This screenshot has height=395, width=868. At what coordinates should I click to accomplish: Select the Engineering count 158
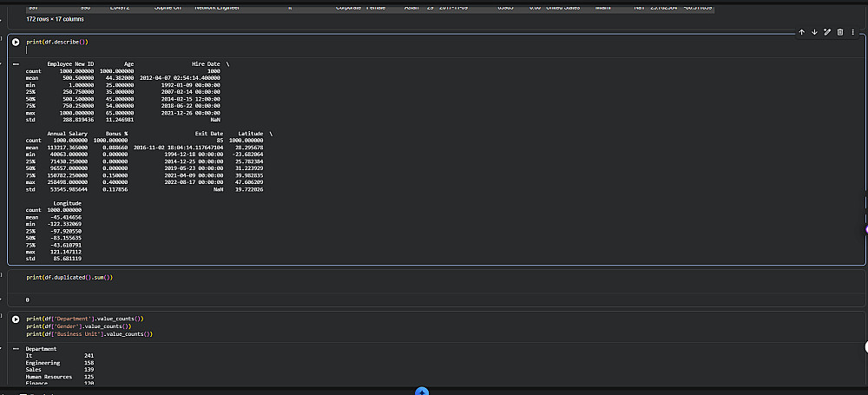[x=89, y=362]
